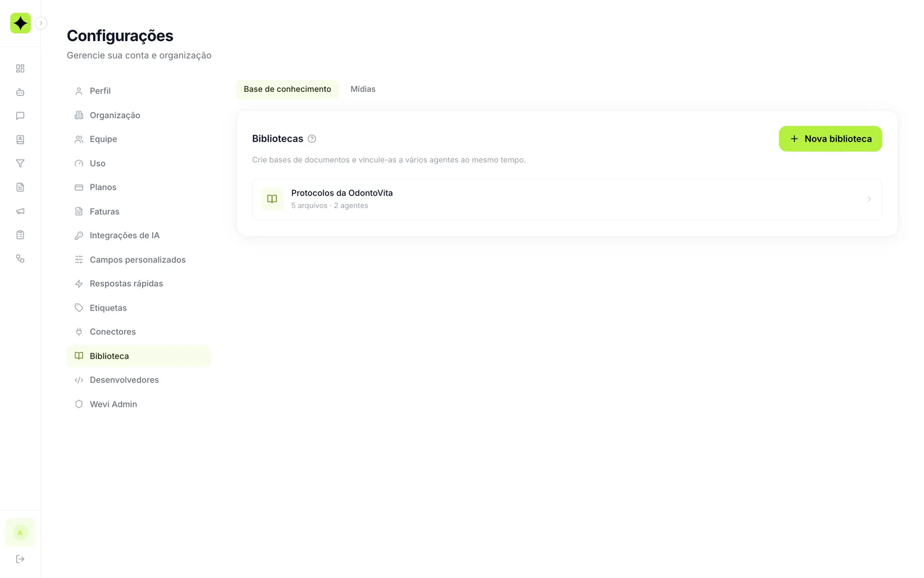
Task: Click the book icon of Protocolos da OdontoVita
Action: [272, 199]
